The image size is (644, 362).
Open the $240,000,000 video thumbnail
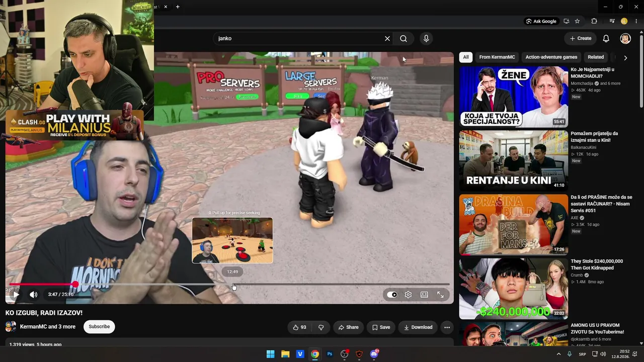pyautogui.click(x=513, y=288)
